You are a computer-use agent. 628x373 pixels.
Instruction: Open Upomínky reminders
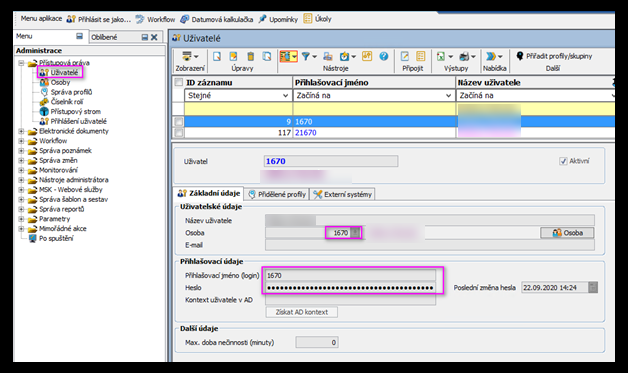(x=278, y=19)
